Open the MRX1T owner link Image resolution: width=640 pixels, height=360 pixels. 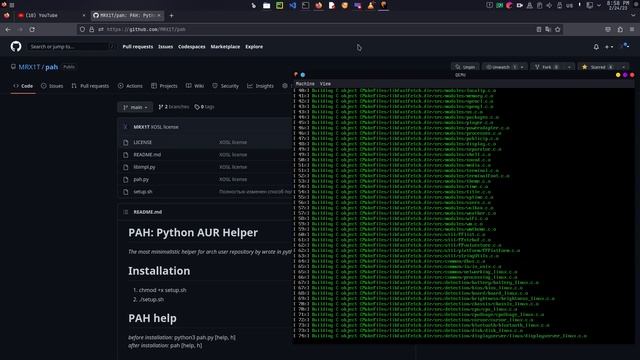click(29, 67)
